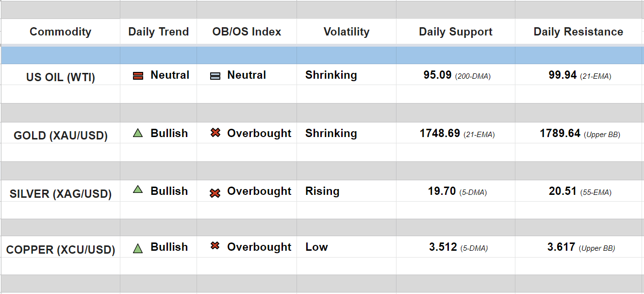Select the Daily Resistance header cell
Image resolution: width=644 pixels, height=294 pixels.
click(578, 32)
